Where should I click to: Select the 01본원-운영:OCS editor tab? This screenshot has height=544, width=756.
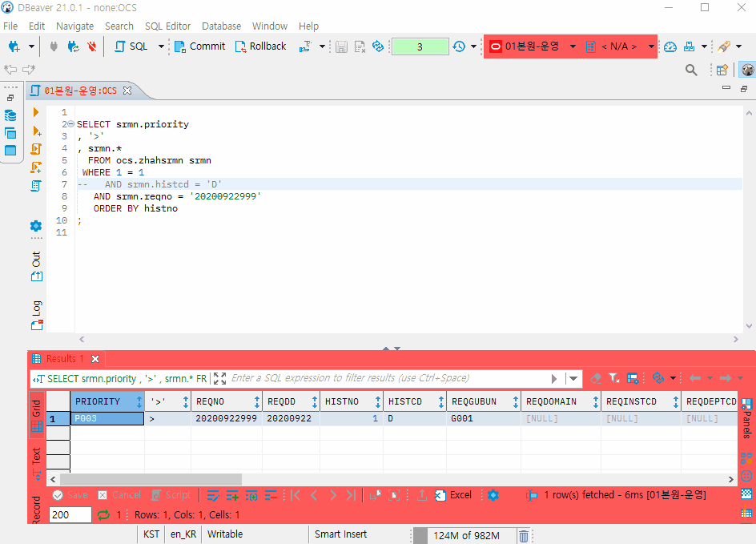point(80,91)
